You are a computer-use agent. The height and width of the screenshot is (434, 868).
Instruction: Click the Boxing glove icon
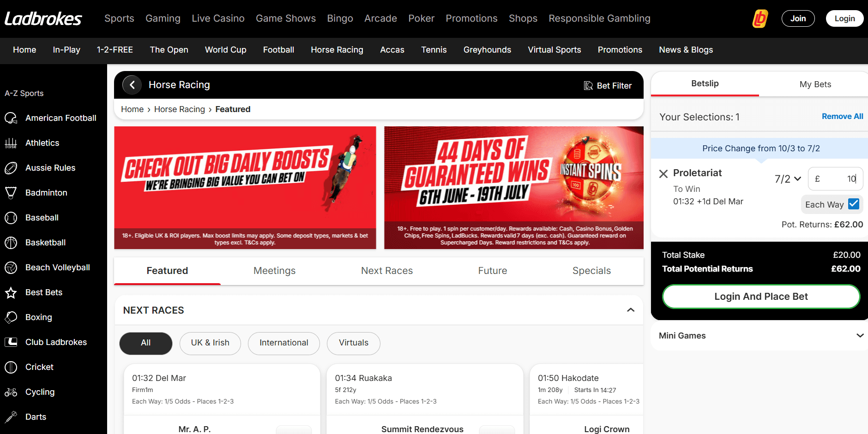click(11, 317)
